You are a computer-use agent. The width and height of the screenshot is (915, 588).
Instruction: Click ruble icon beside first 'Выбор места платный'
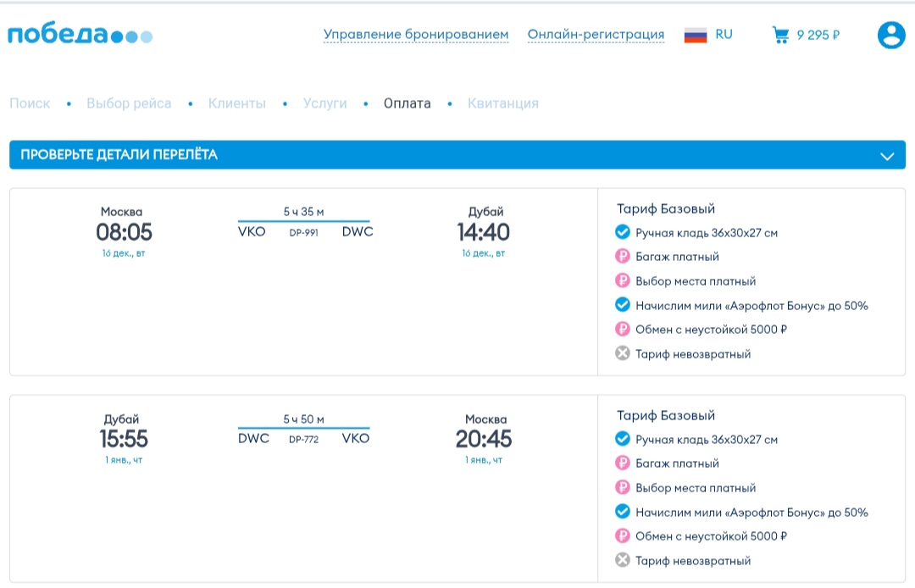(623, 281)
